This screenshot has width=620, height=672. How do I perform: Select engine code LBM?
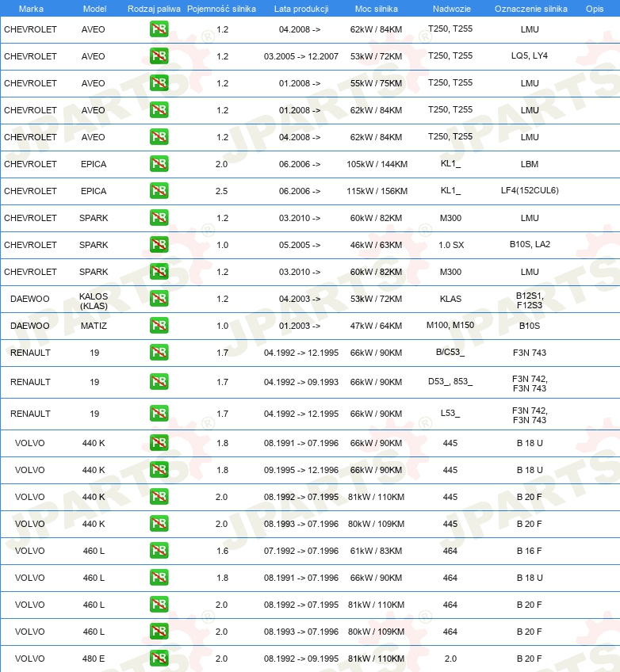point(530,164)
